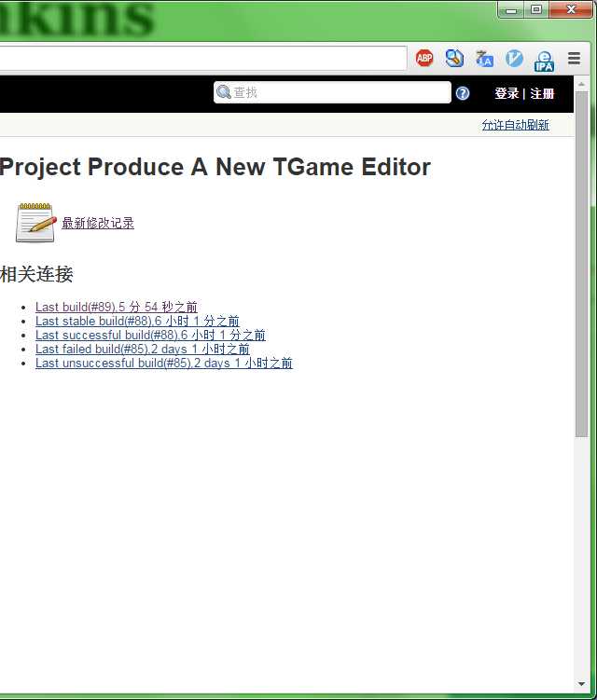The image size is (597, 700).
Task: Open Last stable build #88 link
Action: point(137,321)
